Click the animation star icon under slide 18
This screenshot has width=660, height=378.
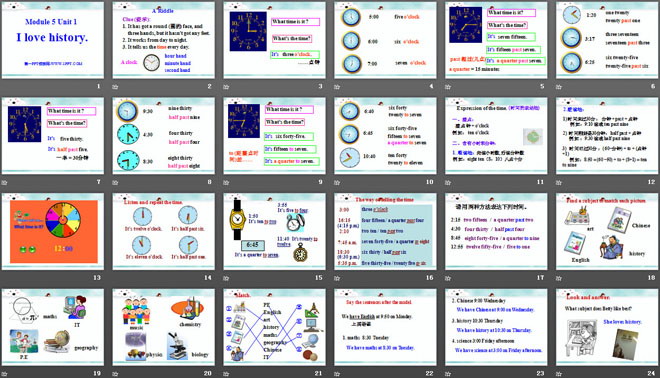click(x=559, y=278)
